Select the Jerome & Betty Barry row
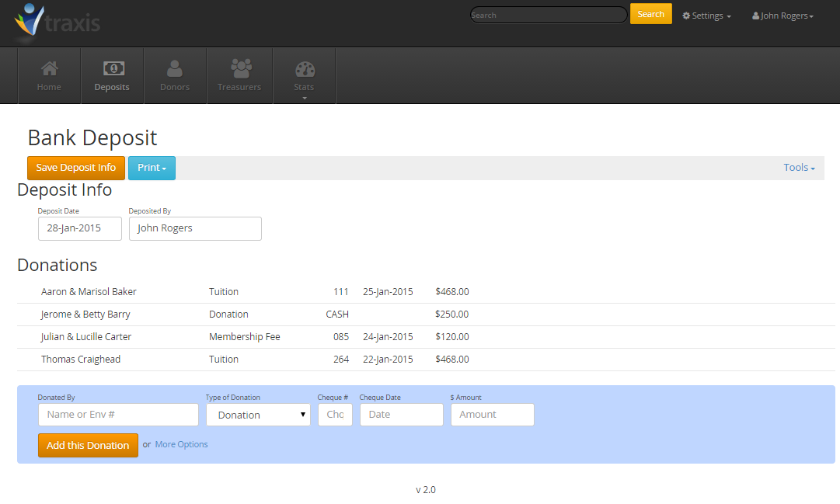The width and height of the screenshot is (840, 504). (426, 315)
